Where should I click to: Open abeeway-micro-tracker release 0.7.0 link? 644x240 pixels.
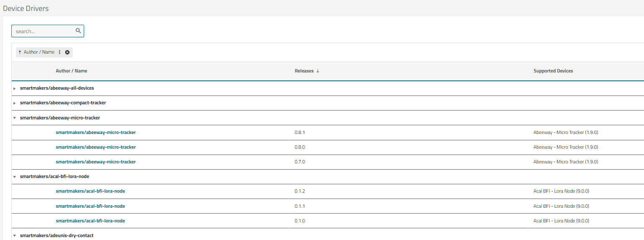point(96,162)
